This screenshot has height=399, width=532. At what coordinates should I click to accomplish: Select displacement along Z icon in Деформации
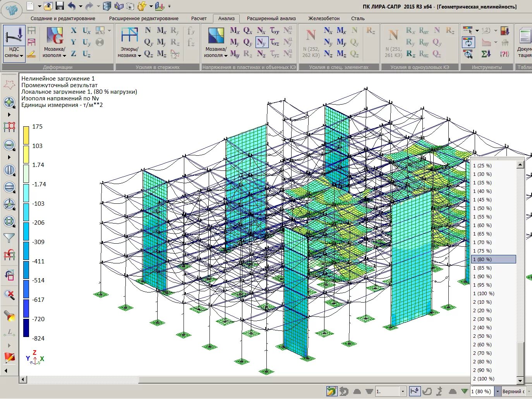[x=74, y=54]
